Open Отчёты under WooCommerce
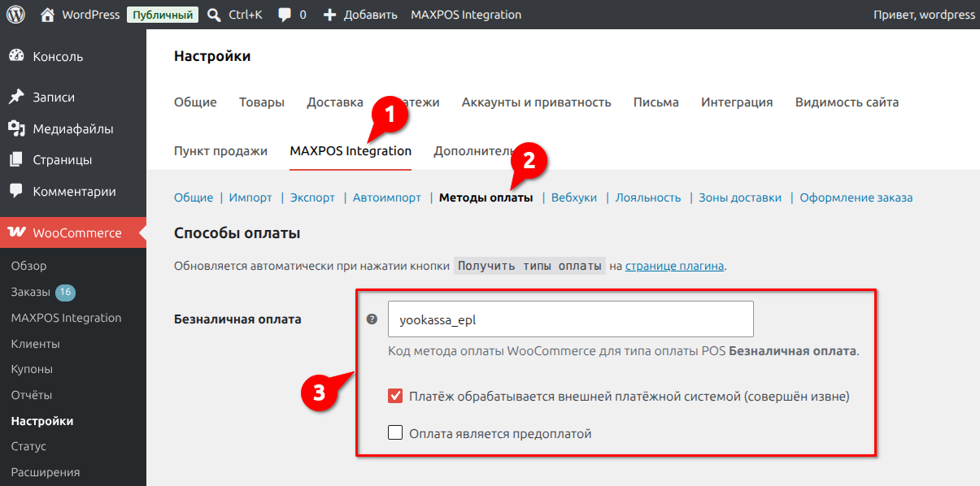980x486 pixels. [x=32, y=395]
